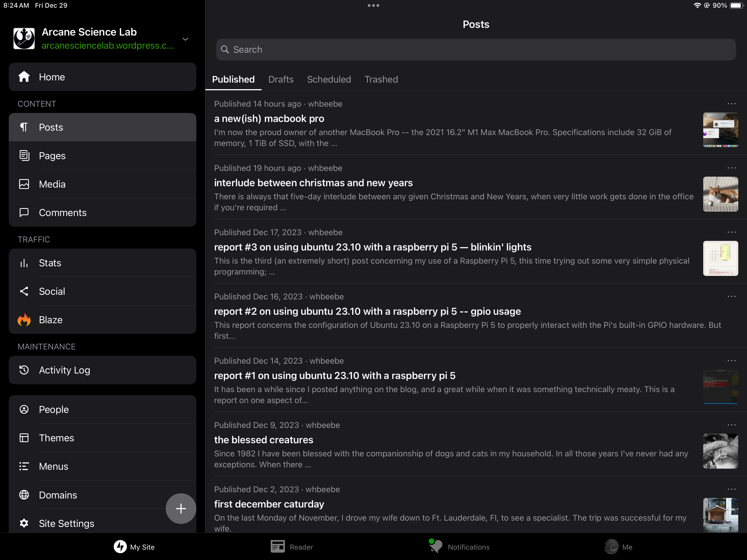Click 'Published 14 hours ago · whbeebe' text

(278, 104)
